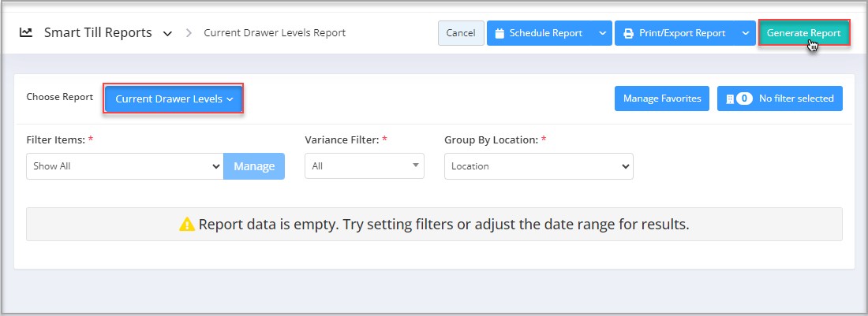This screenshot has height=316, width=868.
Task: Click the Generate Report button
Action: click(x=804, y=33)
